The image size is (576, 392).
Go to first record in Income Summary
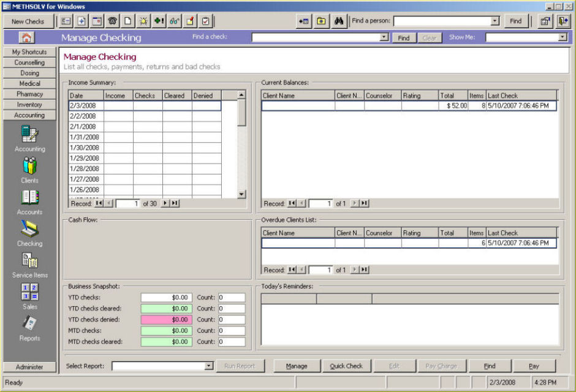coord(99,203)
